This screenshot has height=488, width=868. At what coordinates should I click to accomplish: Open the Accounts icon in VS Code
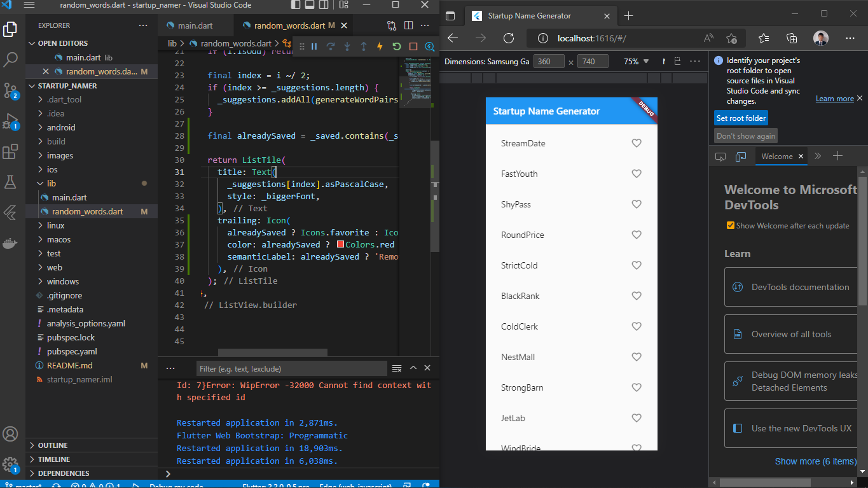coord(10,435)
